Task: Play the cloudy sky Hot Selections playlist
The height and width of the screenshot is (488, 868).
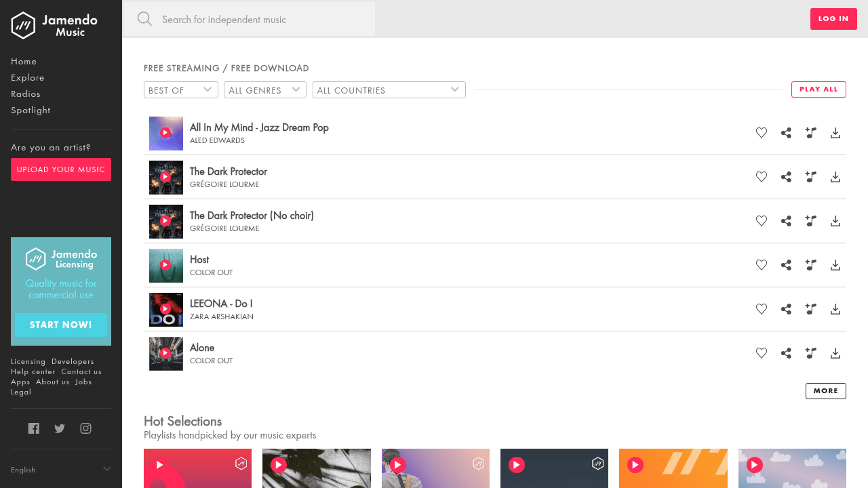Action: tap(755, 465)
